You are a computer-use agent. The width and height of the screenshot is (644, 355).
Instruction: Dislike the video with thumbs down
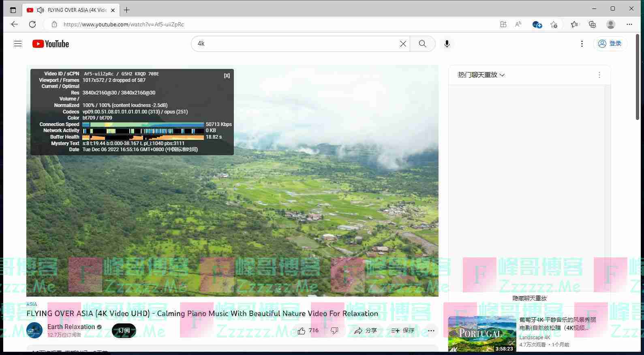pos(334,331)
